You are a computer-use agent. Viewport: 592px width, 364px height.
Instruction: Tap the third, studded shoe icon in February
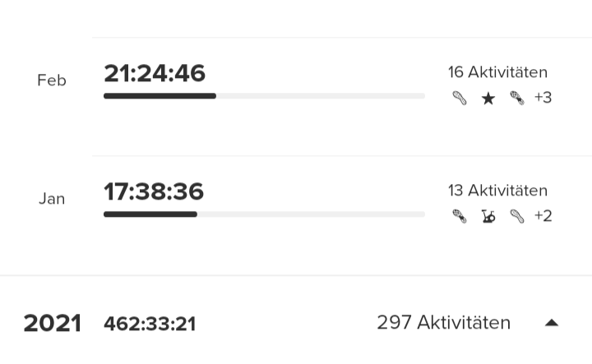[517, 99]
